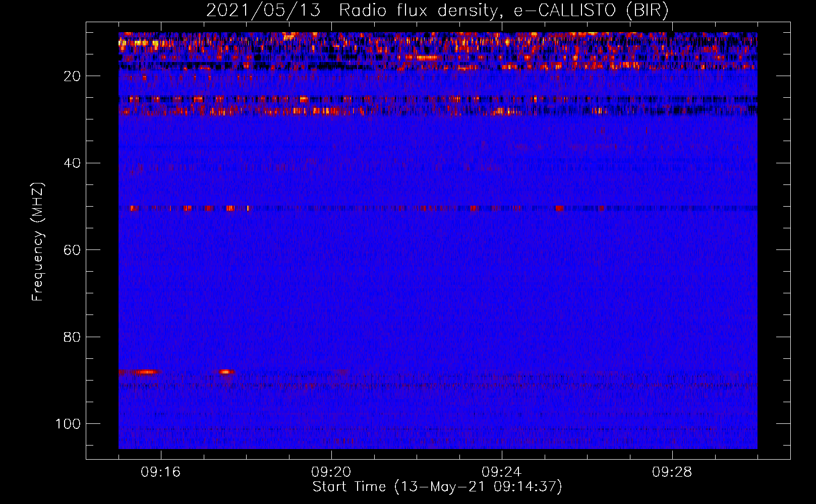Image resolution: width=816 pixels, height=504 pixels.
Task: Click the 09:24 time tick label
Action: click(x=502, y=472)
